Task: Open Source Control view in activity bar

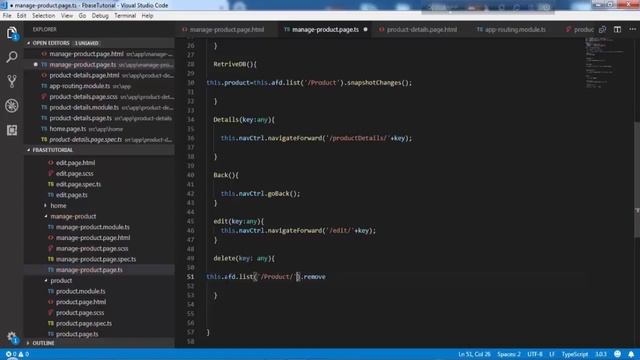Action: [x=12, y=81]
